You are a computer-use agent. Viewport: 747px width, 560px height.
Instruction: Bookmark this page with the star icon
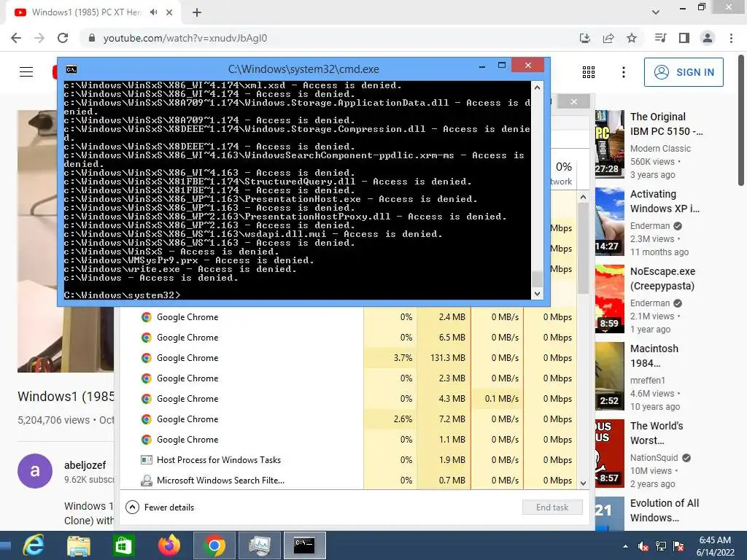(x=632, y=38)
